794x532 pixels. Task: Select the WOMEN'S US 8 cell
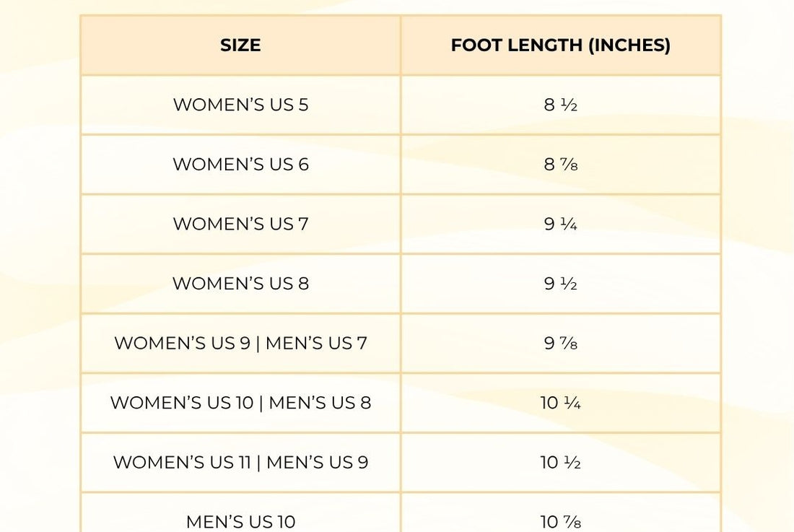pyautogui.click(x=240, y=284)
